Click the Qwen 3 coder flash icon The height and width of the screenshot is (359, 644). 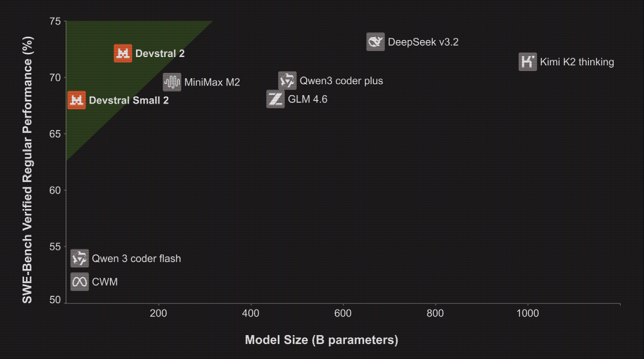click(80, 258)
